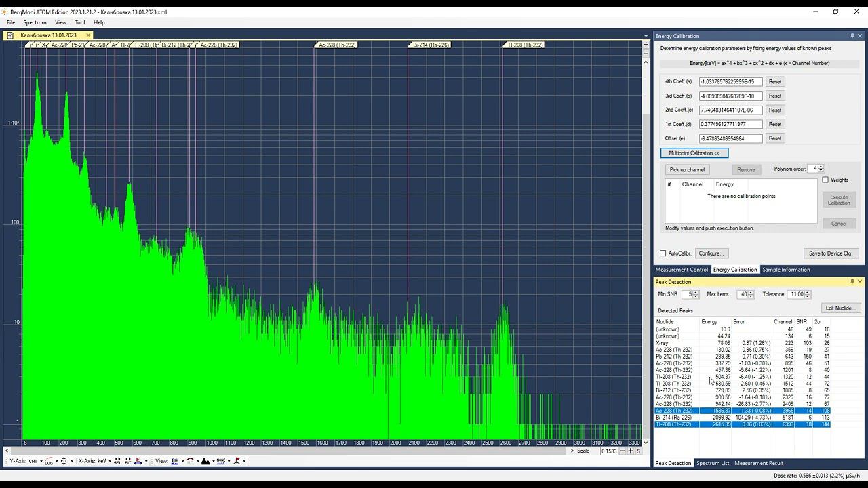Click the Tolerance stepper arrows
This screenshot has height=488, width=868.
tap(808, 294)
